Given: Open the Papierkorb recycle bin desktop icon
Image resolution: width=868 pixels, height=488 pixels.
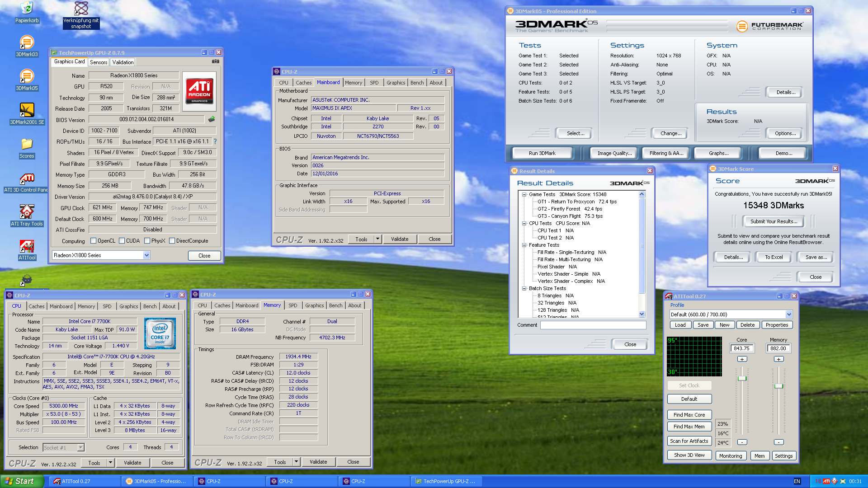Looking at the screenshot, I should [27, 12].
